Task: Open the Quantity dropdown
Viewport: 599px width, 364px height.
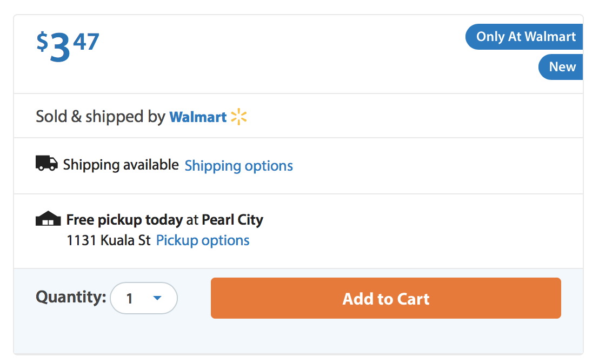Action: (144, 298)
